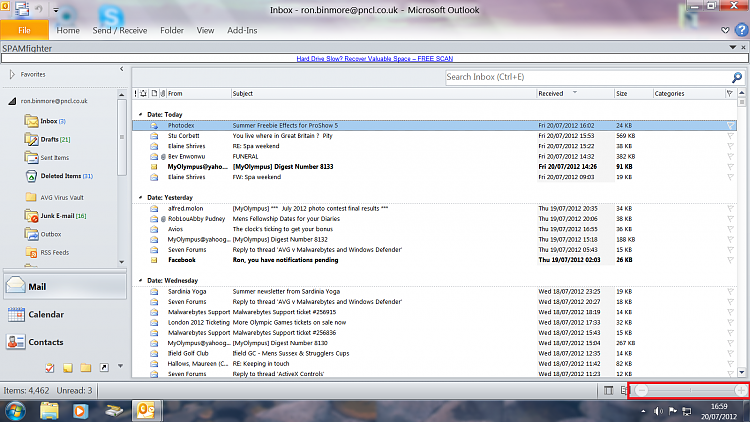
Task: Expand the Favorites section
Action: pyautogui.click(x=12, y=75)
